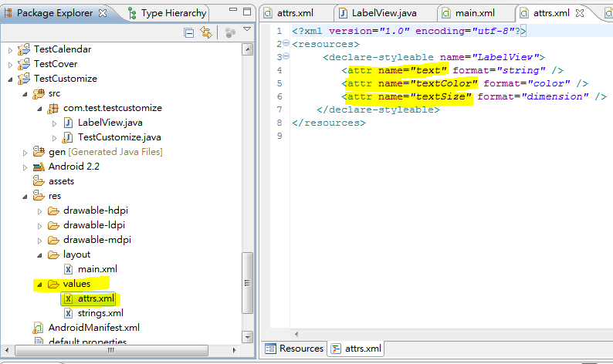
Task: Toggle Link with Editor icon
Action: (x=206, y=32)
